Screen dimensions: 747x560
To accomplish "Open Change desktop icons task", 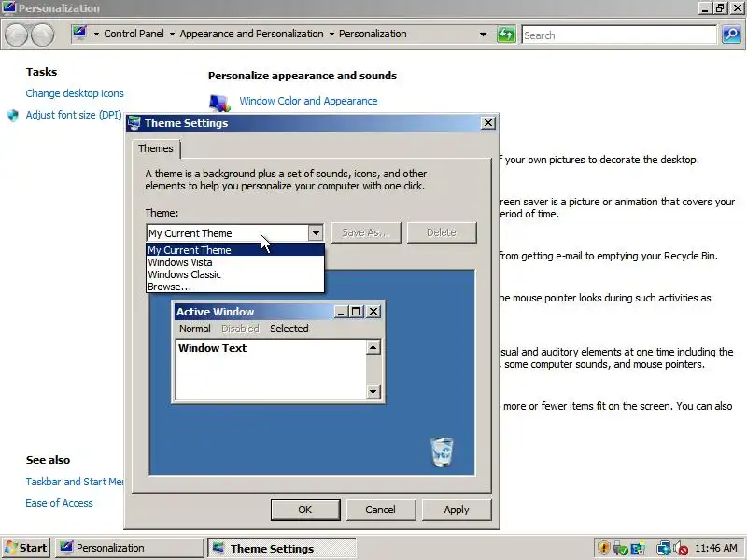I will tap(75, 93).
